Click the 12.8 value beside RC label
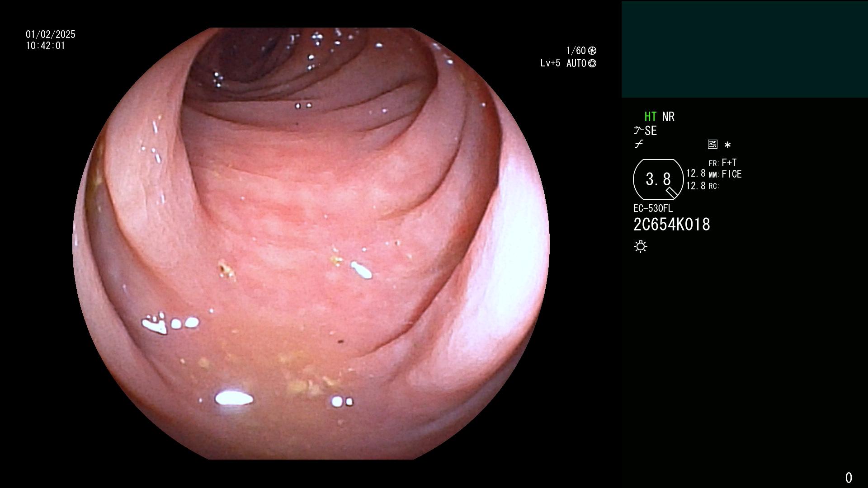This screenshot has width=868, height=488. (x=696, y=186)
